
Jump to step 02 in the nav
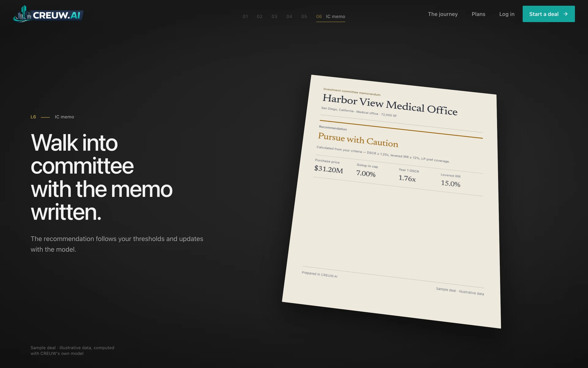[x=260, y=17]
